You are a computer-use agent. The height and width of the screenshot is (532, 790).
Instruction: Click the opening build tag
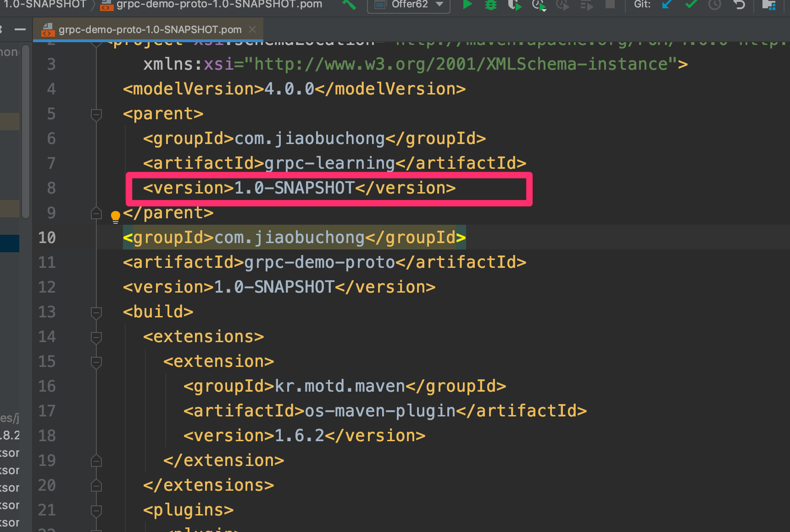[x=158, y=312]
